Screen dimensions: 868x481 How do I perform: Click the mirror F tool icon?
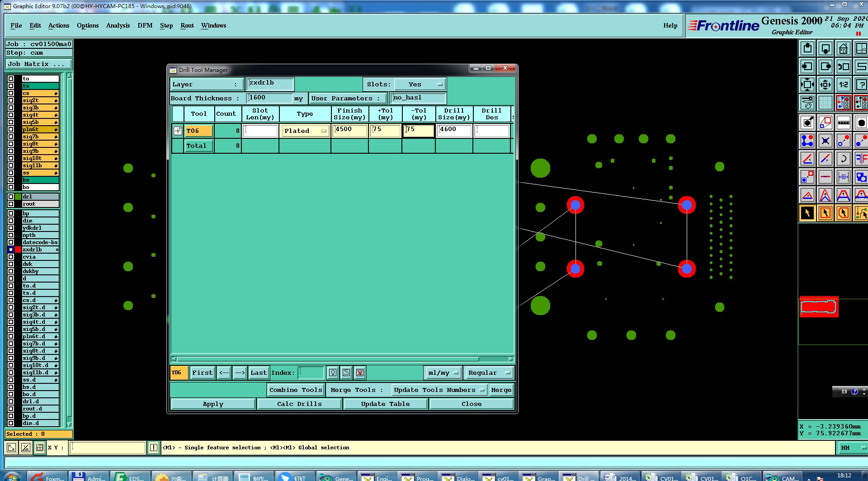[861, 159]
